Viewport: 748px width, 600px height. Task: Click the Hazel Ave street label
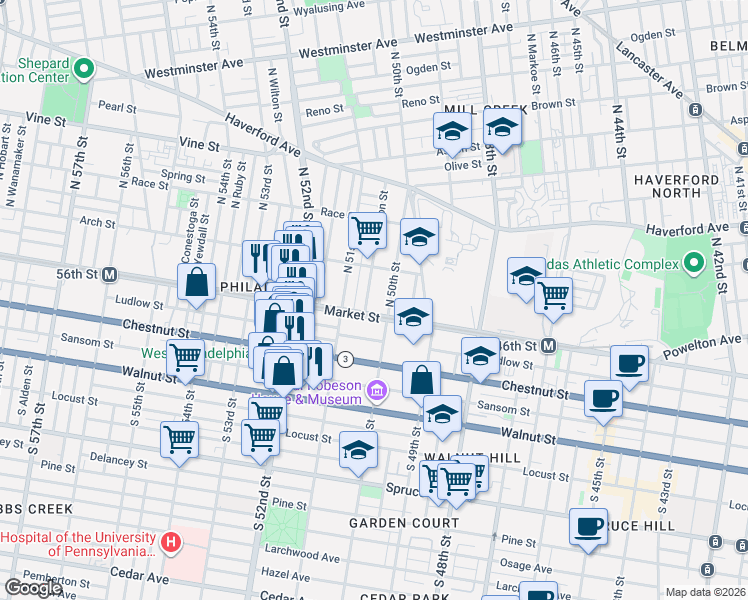285,574
